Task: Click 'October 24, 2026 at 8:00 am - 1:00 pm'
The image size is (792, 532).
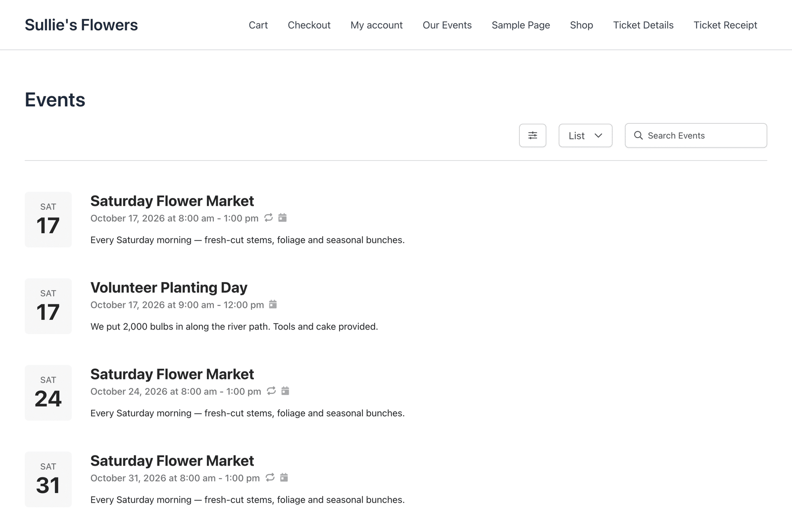Action: [176, 391]
